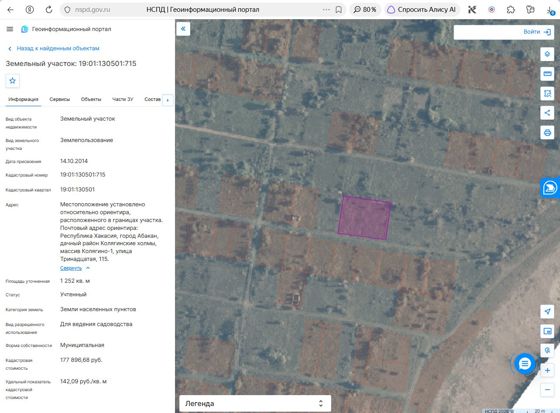Screen dimensions: 560x413
Task: Click cadastral quarter 19:01:130501 value
Action: pyautogui.click(x=77, y=189)
